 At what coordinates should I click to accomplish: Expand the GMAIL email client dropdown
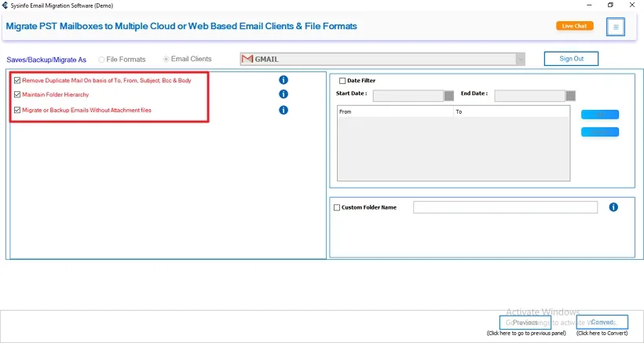pos(521,59)
